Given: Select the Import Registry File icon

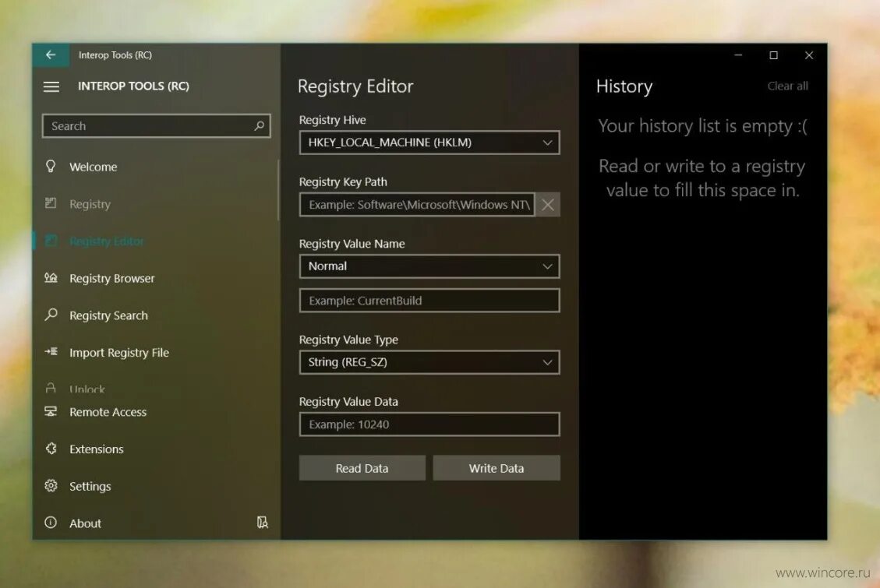Looking at the screenshot, I should [x=50, y=352].
